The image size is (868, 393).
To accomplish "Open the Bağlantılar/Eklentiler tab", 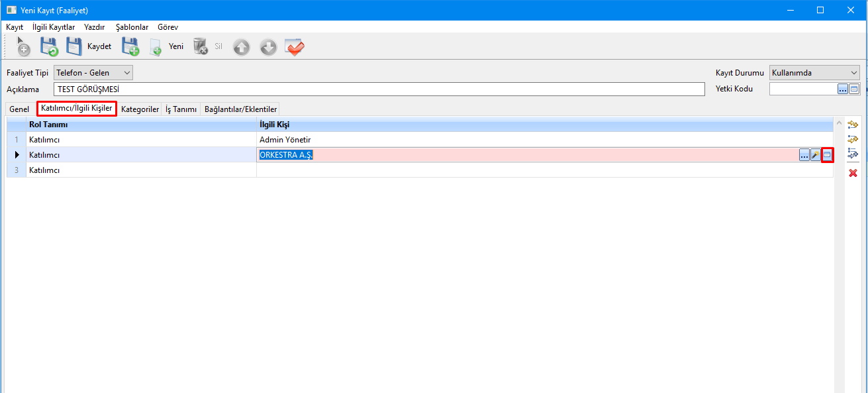I will click(241, 109).
